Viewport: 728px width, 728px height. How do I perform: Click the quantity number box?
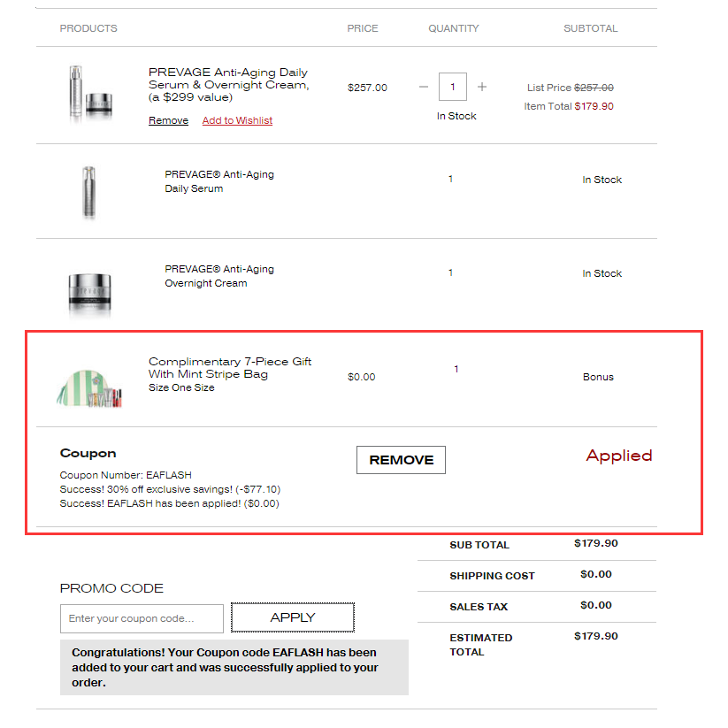point(453,87)
